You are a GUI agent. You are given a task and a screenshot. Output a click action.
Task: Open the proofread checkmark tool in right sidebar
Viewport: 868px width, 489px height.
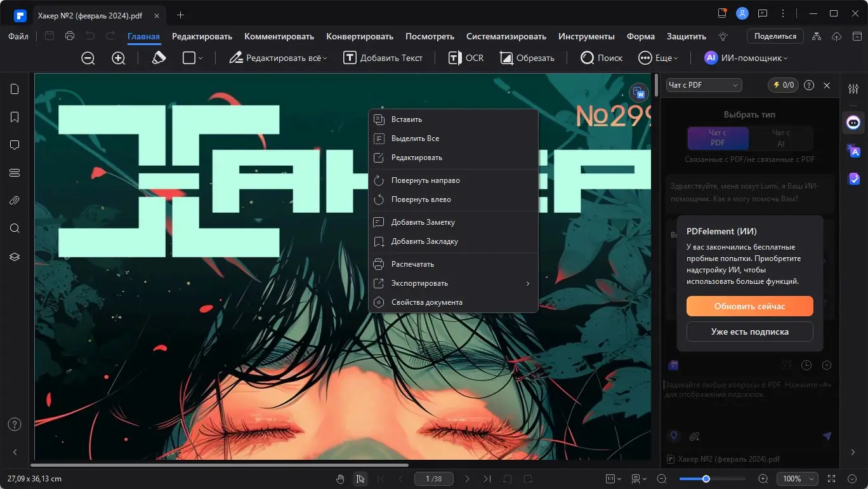pyautogui.click(x=853, y=179)
